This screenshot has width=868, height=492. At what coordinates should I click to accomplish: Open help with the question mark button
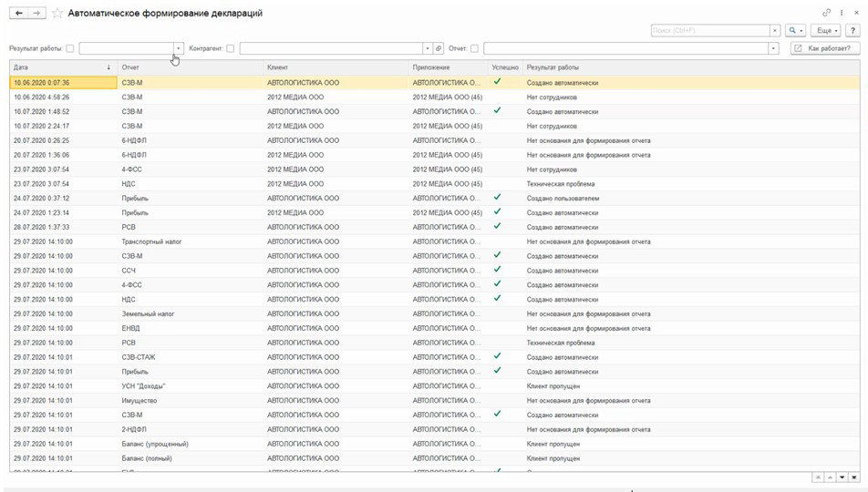coord(852,30)
